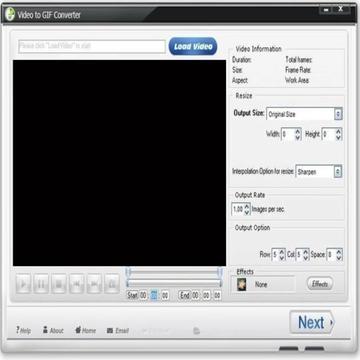Image resolution: width=360 pixels, height=360 pixels.
Task: Click the black video preview area
Action: click(119, 163)
